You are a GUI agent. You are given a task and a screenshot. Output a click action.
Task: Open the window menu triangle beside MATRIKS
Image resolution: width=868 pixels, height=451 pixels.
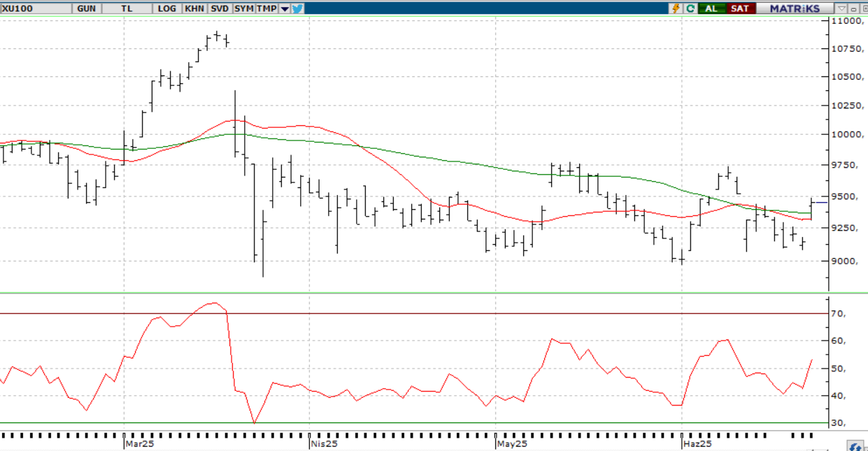pos(843,8)
